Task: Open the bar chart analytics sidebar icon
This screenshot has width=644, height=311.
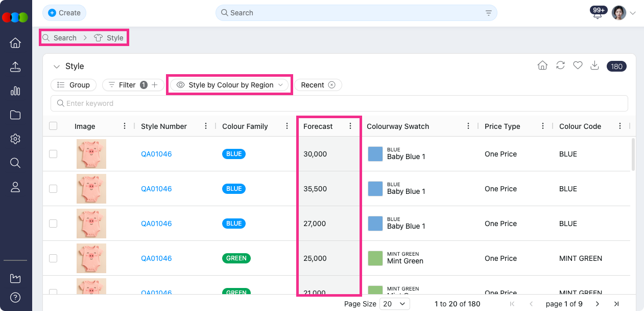Action: point(15,91)
